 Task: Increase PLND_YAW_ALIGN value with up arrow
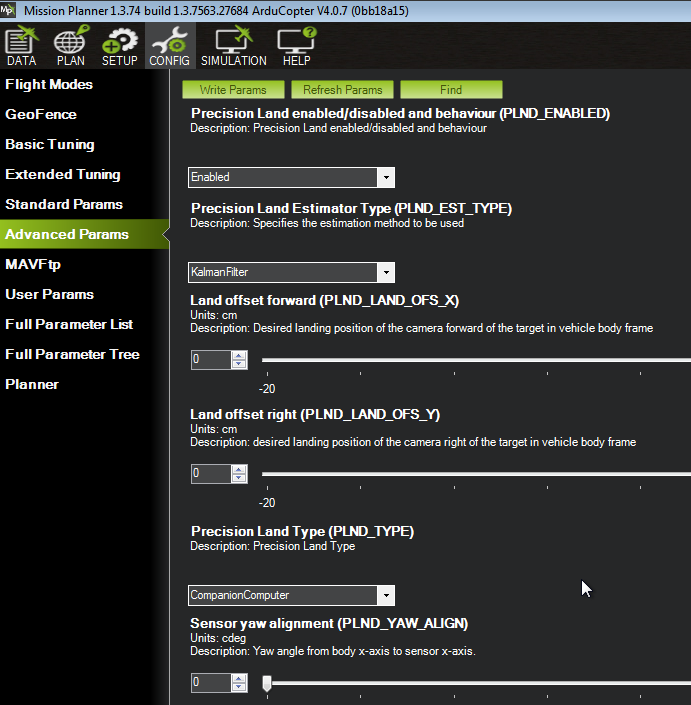pyautogui.click(x=239, y=678)
